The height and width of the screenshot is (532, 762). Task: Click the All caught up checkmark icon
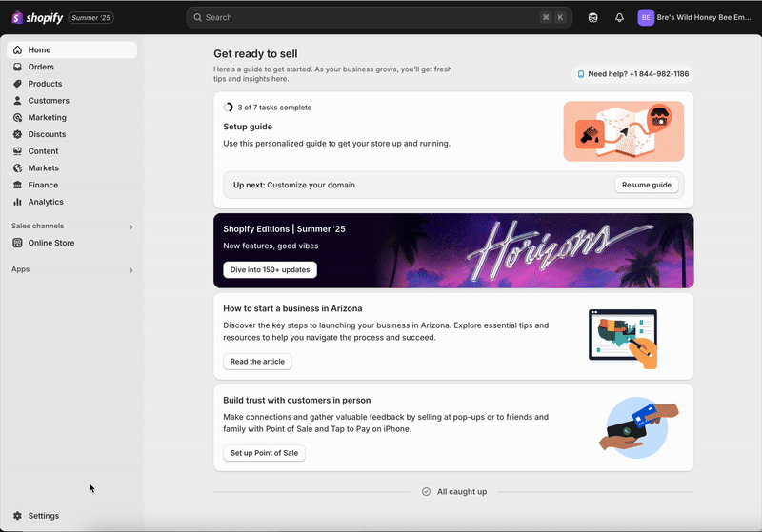click(x=426, y=492)
